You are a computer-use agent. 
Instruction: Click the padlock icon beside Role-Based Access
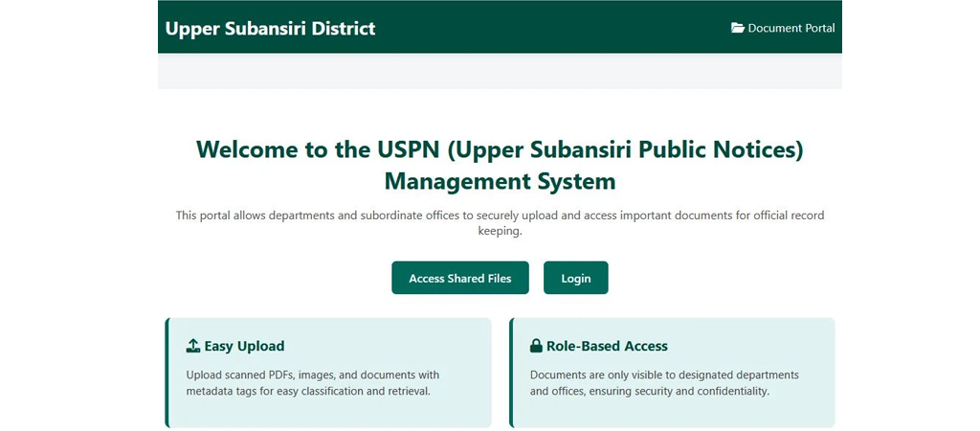536,346
